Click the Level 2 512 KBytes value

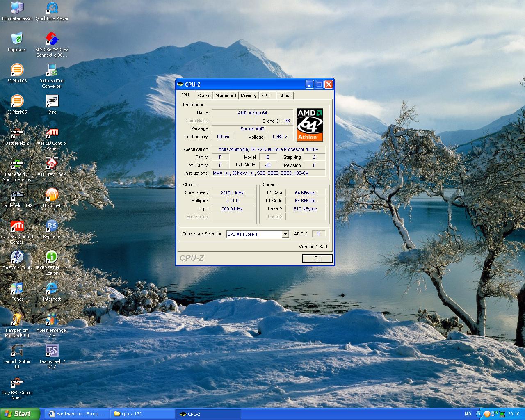coord(305,209)
